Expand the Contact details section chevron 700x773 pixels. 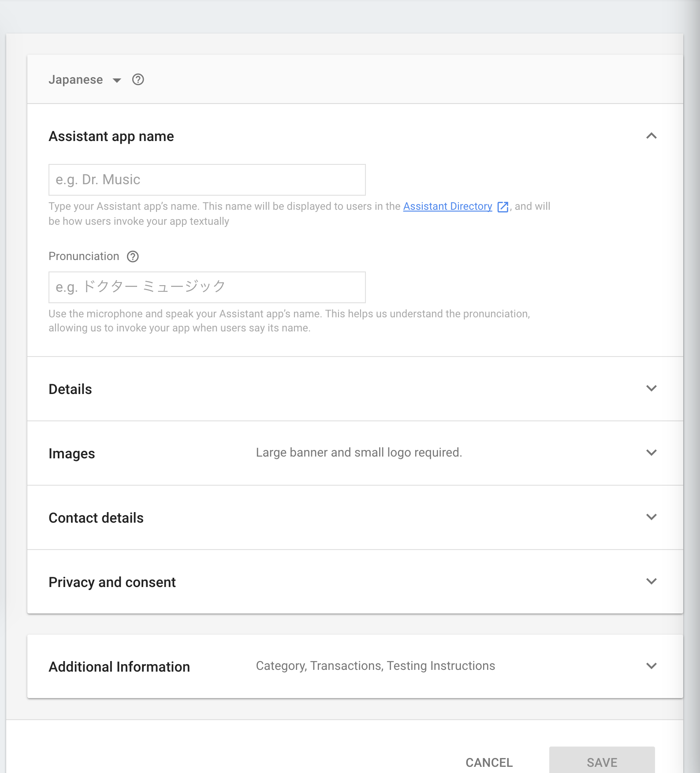coord(651,517)
